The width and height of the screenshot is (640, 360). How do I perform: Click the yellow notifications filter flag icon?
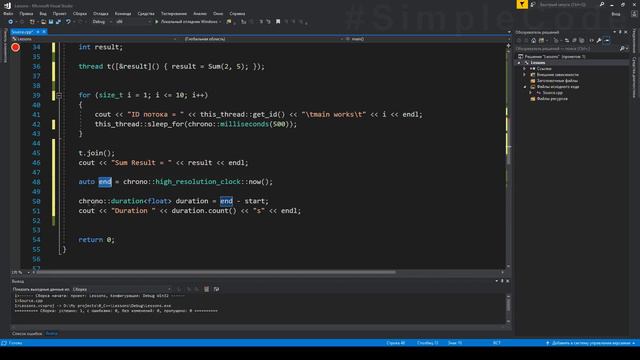pyautogui.click(x=522, y=4)
